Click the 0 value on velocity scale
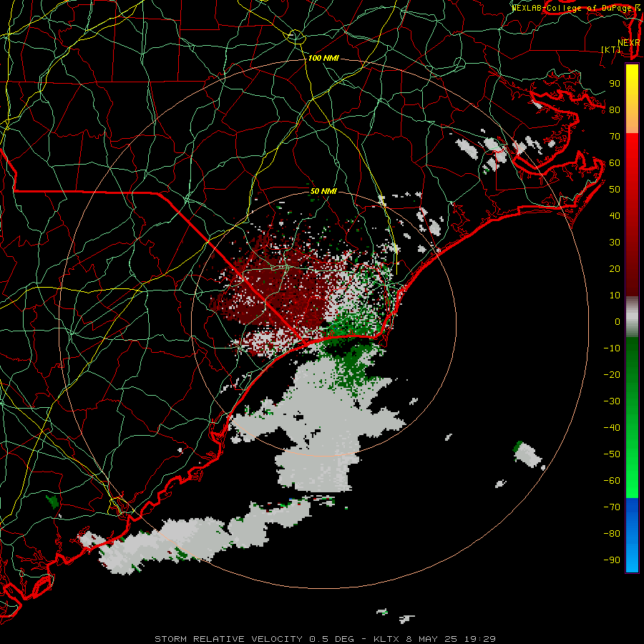The width and height of the screenshot is (644, 644). click(618, 322)
